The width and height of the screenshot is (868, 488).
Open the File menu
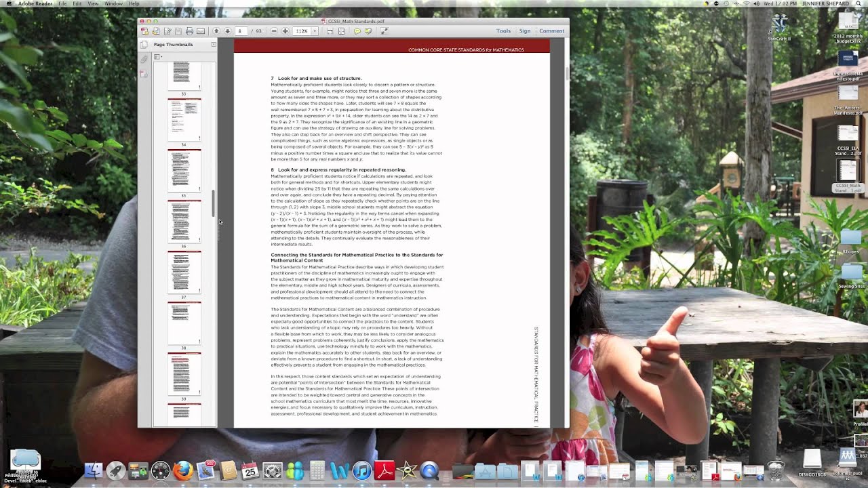62,3
